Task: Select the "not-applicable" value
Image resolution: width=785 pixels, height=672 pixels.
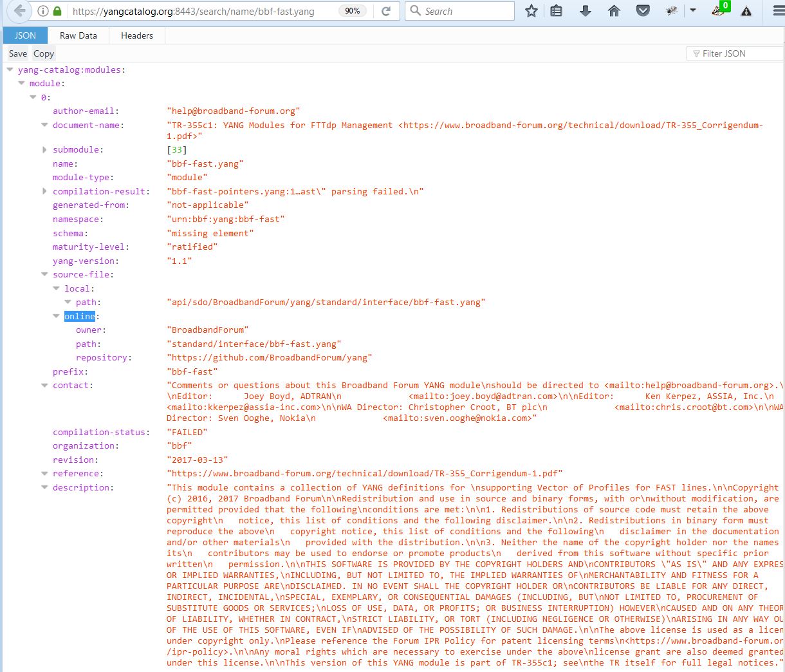Action: tap(208, 205)
